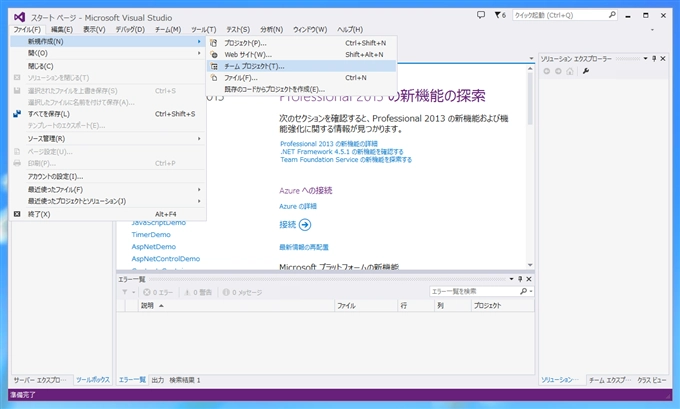This screenshot has height=409, width=680.
Task: Open the AspNetControlDemo recent project
Action: pyautogui.click(x=166, y=259)
